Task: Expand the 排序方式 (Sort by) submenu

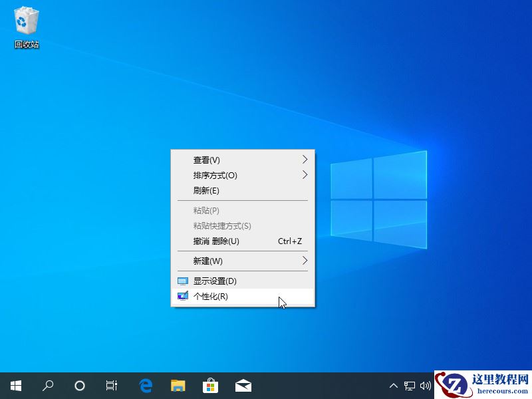Action: click(219, 175)
